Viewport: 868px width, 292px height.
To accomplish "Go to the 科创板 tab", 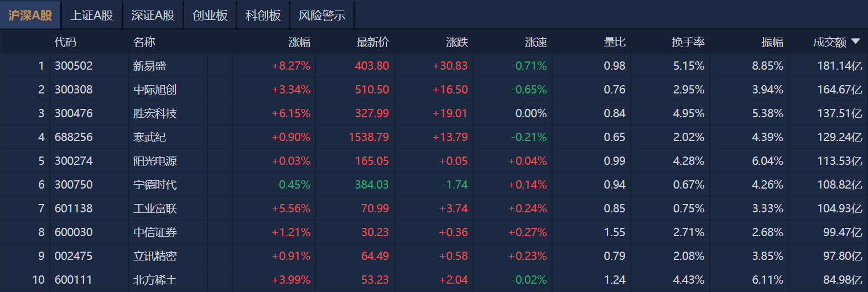I will [x=263, y=15].
